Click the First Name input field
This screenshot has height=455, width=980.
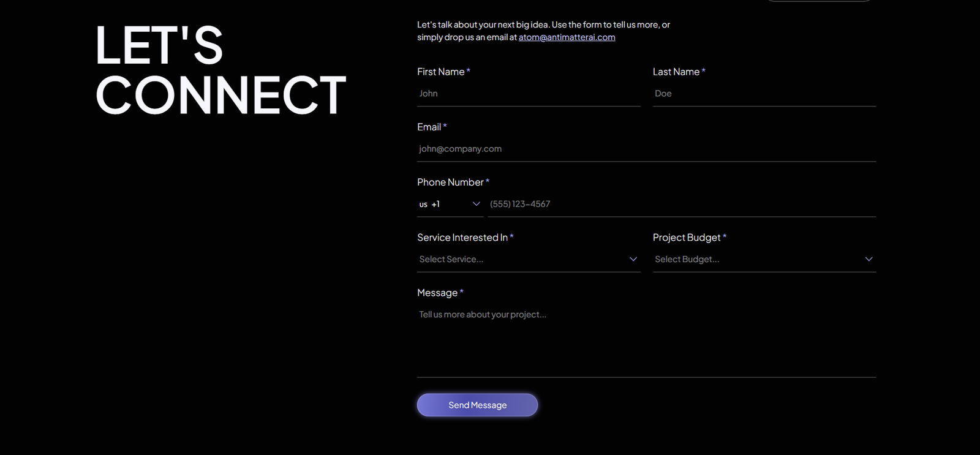click(528, 94)
